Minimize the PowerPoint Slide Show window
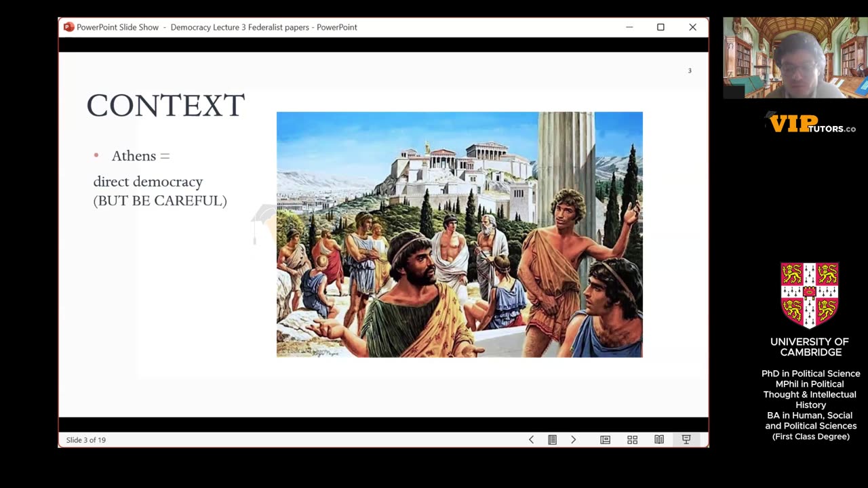868x488 pixels. point(629,27)
